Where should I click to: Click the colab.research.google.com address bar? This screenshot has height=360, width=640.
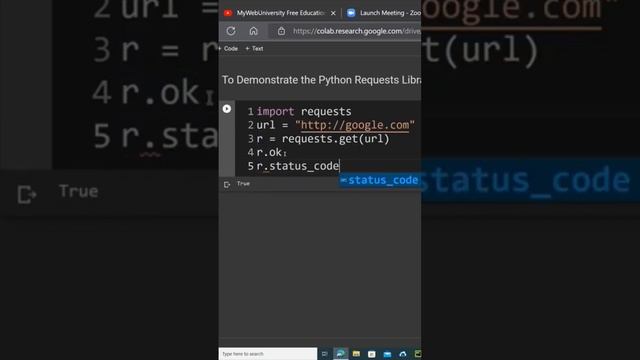click(356, 31)
